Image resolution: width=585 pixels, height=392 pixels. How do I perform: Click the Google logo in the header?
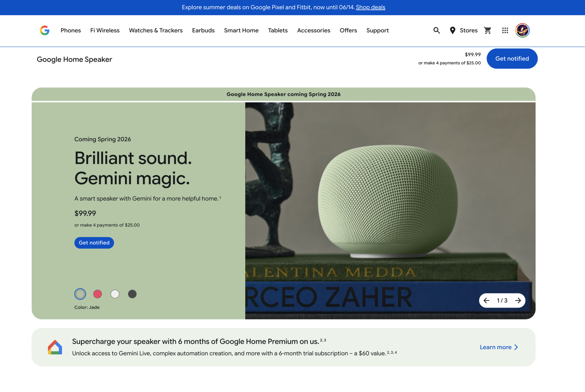(45, 30)
